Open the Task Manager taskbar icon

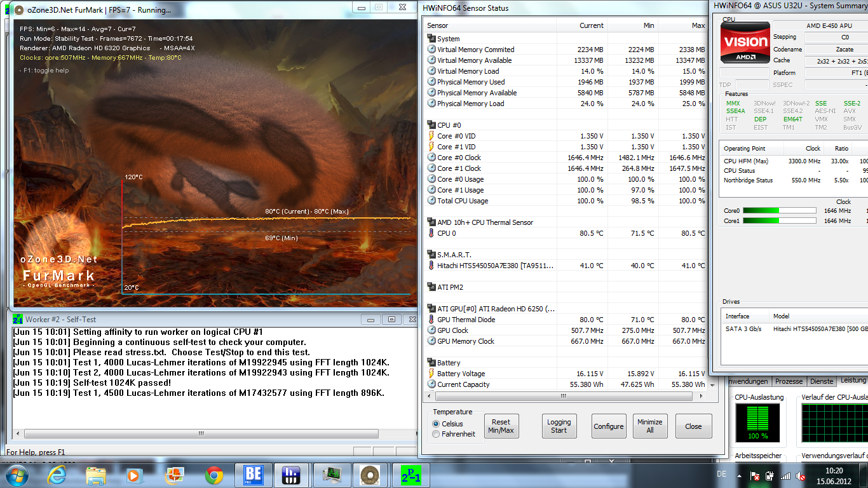pos(332,475)
